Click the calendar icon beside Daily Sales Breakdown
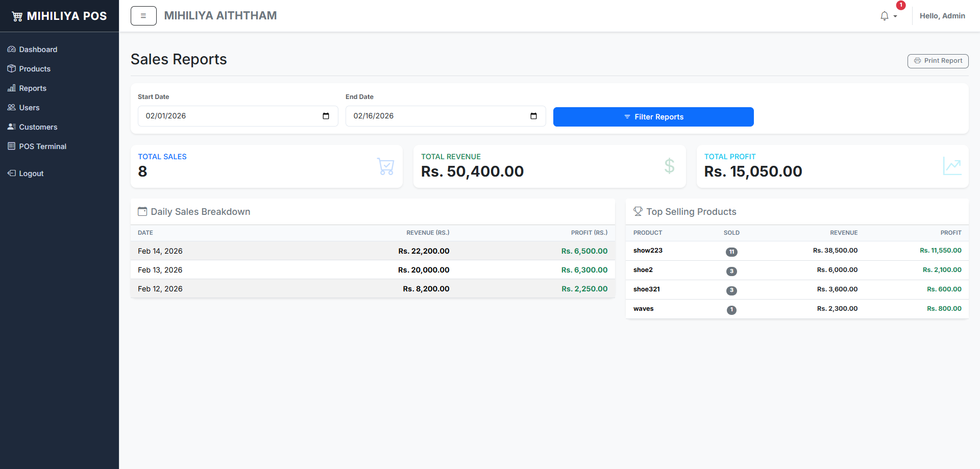The image size is (980, 469). 142,211
